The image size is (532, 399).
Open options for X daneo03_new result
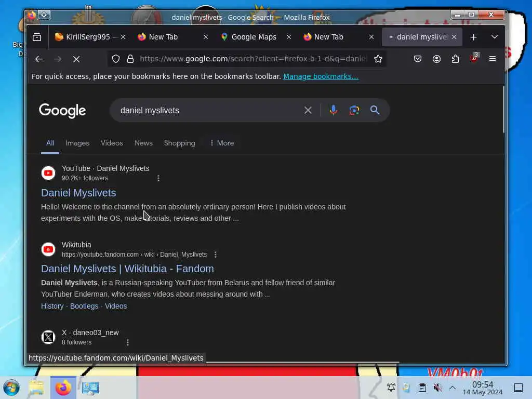pyautogui.click(x=128, y=342)
